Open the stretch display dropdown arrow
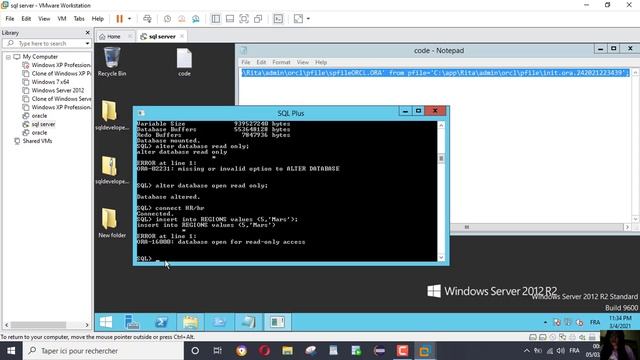 (x=308, y=19)
